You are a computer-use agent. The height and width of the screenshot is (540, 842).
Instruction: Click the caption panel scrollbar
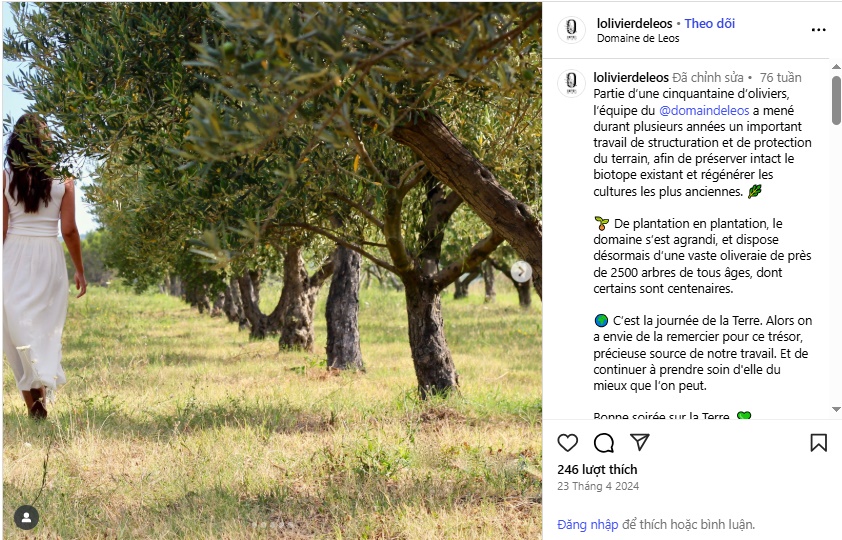pyautogui.click(x=836, y=101)
